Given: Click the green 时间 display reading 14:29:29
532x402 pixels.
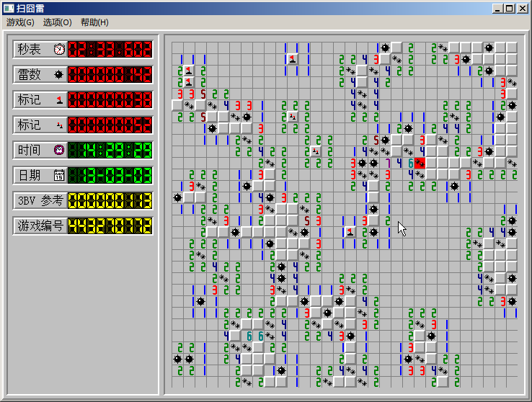Looking at the screenshot, I should [x=110, y=150].
